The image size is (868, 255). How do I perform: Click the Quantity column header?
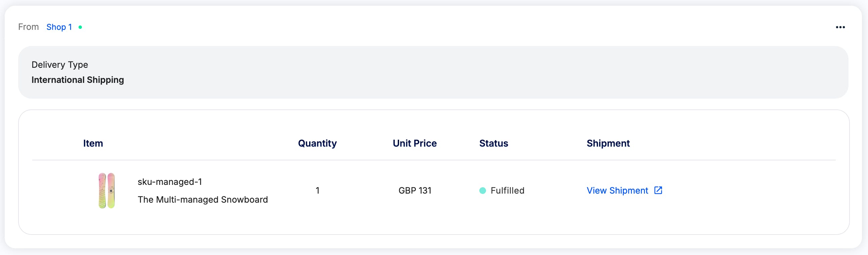tap(317, 144)
